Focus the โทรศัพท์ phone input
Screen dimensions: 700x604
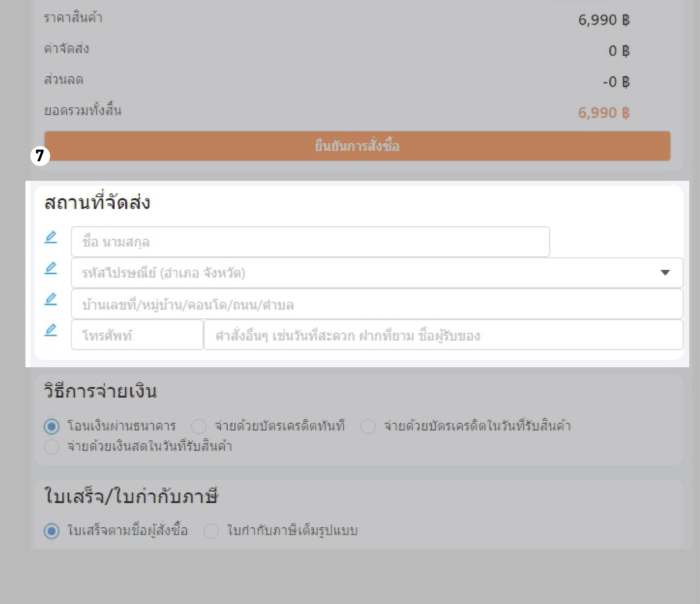click(137, 335)
